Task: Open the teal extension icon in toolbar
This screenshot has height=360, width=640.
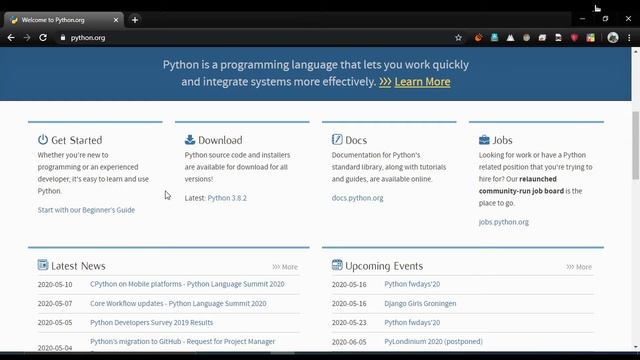Action: point(494,38)
